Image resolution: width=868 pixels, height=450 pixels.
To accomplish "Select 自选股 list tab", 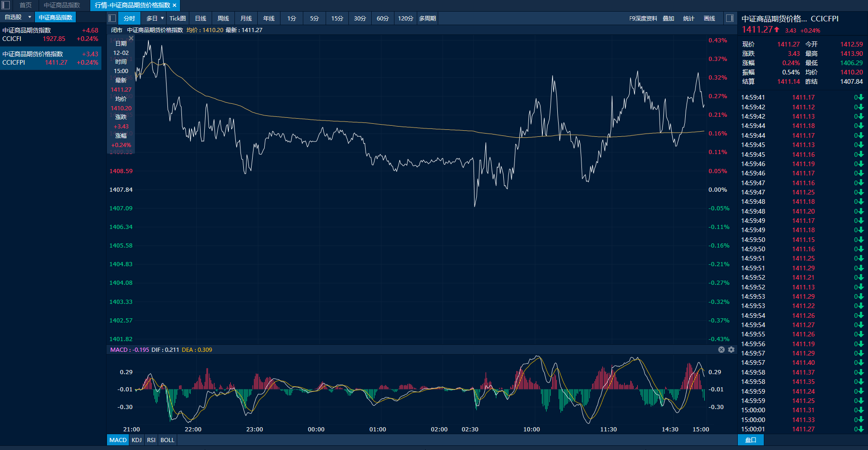I will point(13,17).
